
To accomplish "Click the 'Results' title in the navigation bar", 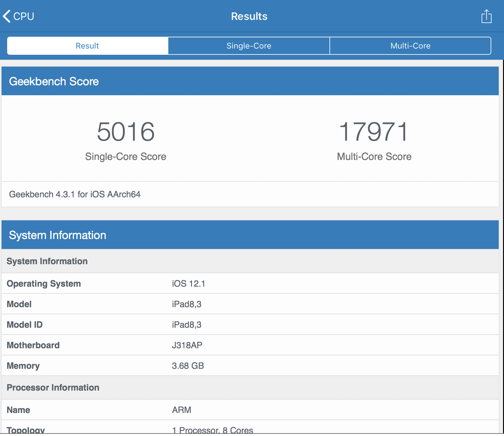I will pyautogui.click(x=249, y=16).
